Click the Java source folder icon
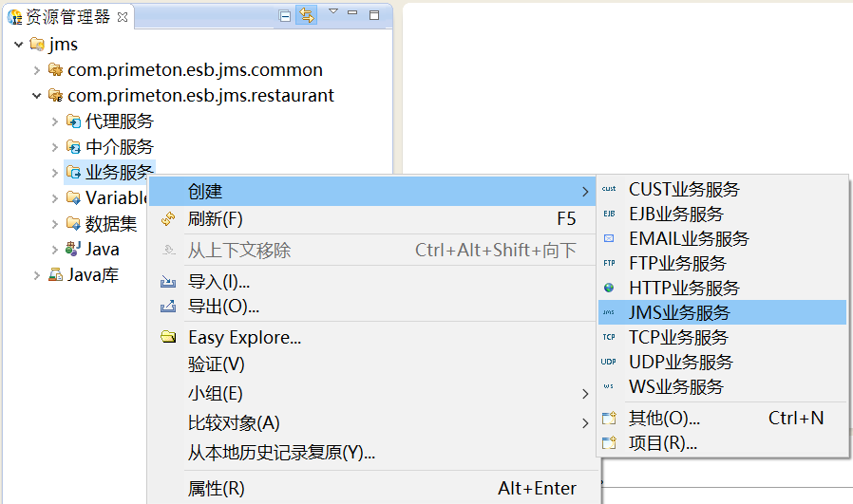The image size is (853, 504). click(x=73, y=249)
